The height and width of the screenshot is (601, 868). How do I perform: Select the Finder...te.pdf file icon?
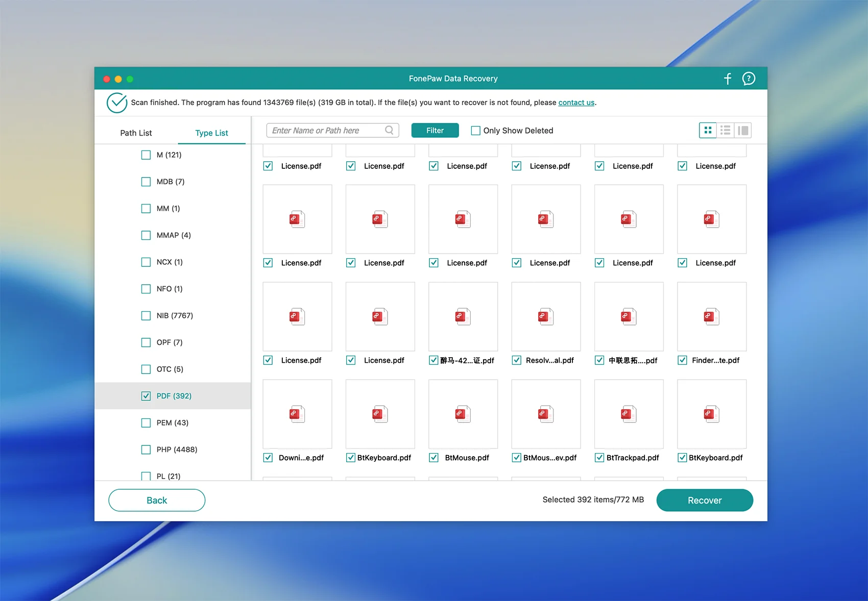[711, 316]
